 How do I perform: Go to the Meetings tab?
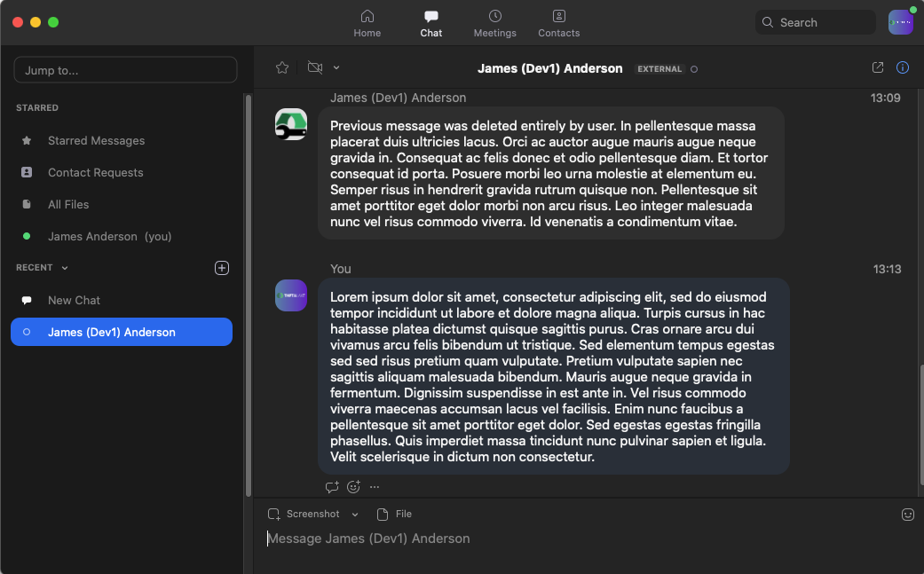pyautogui.click(x=495, y=24)
